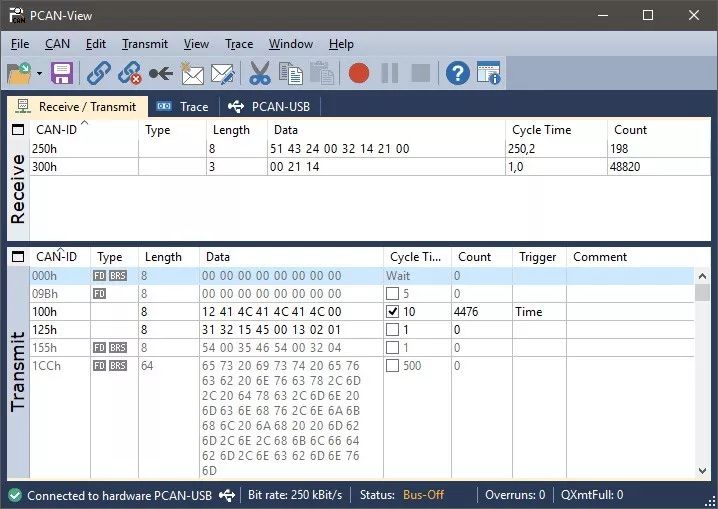Screen dimensions: 718x509
Task: Click Transmit Trigger column header
Action: point(538,257)
